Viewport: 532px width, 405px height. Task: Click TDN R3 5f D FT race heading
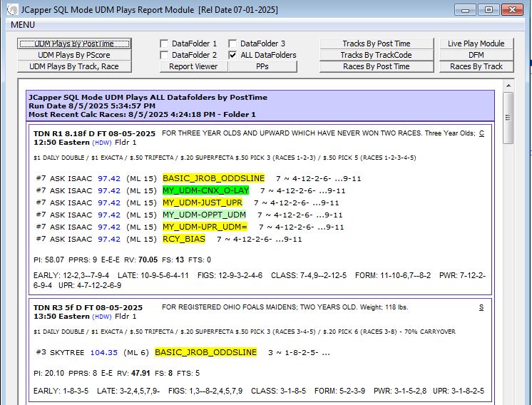click(x=88, y=307)
